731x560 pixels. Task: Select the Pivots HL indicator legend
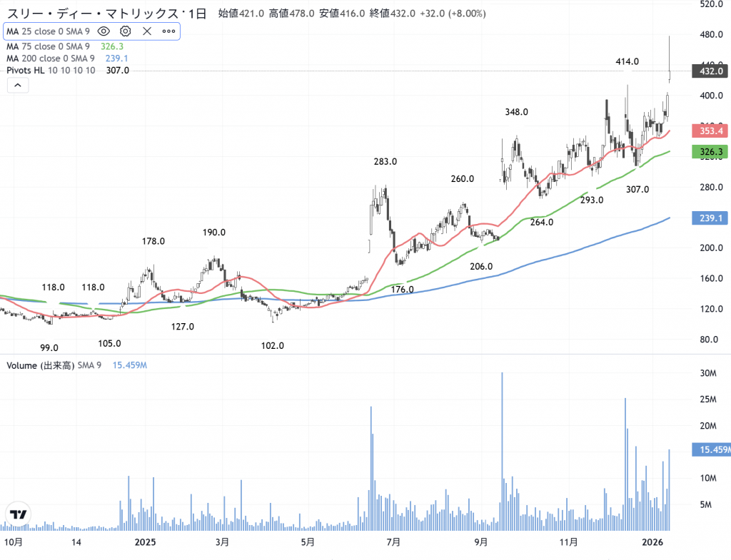point(51,70)
